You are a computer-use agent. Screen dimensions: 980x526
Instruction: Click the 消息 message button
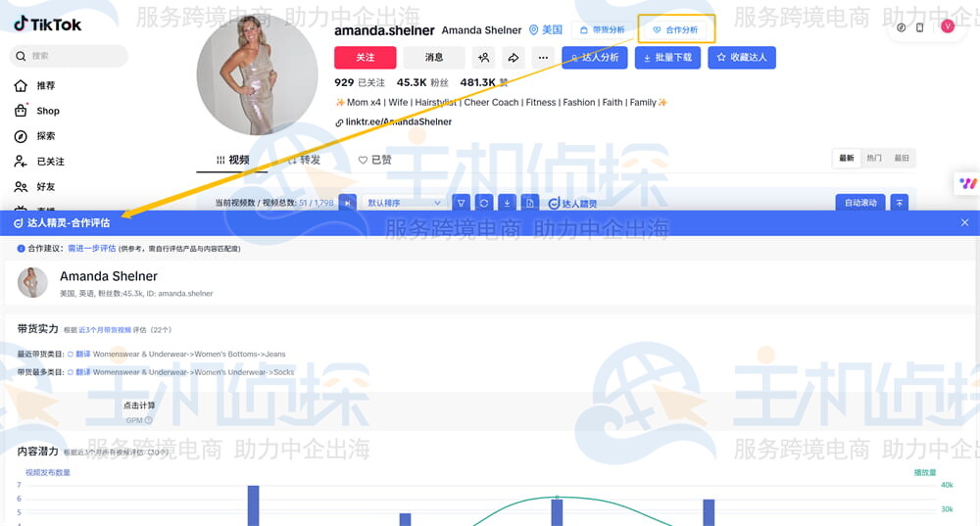(x=434, y=58)
